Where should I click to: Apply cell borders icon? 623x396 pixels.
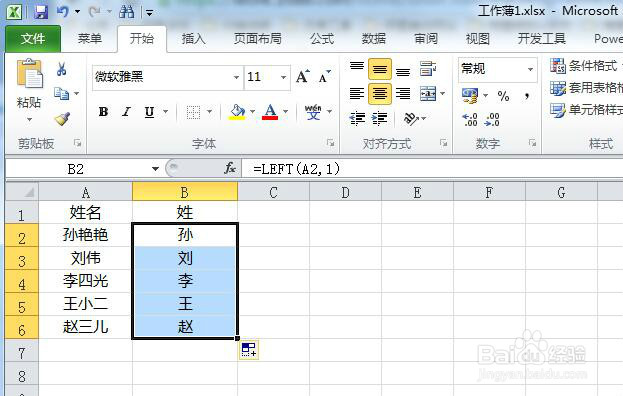(193, 112)
